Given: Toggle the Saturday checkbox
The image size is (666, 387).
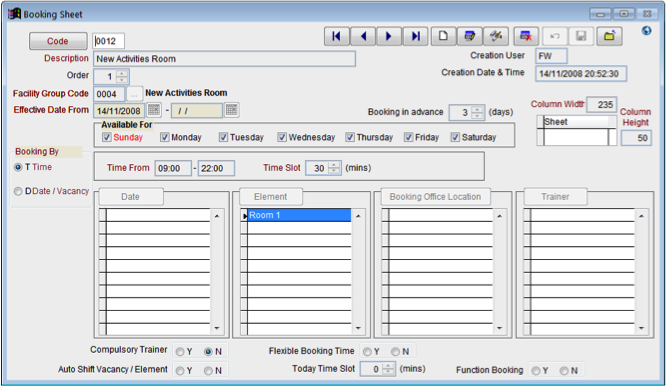Looking at the screenshot, I should [455, 137].
